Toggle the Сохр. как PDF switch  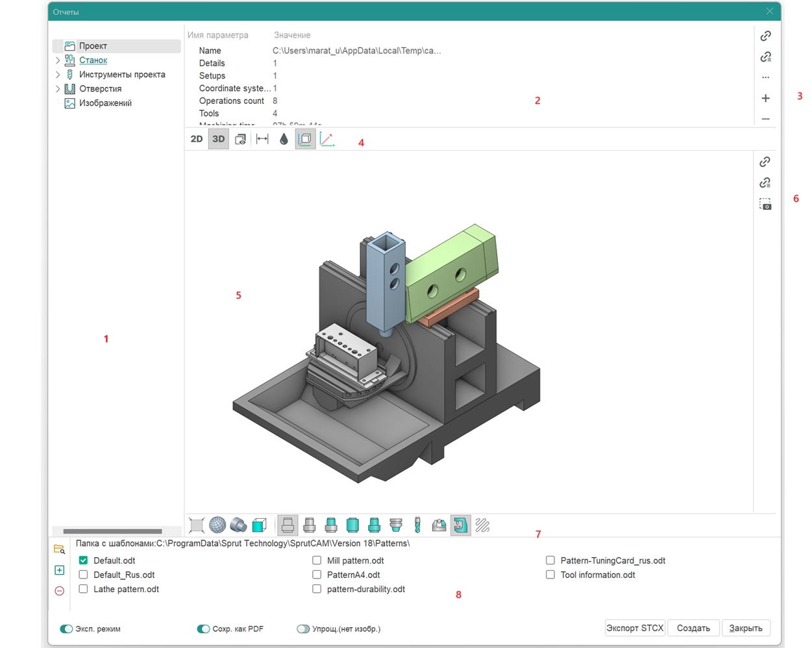pos(203,629)
